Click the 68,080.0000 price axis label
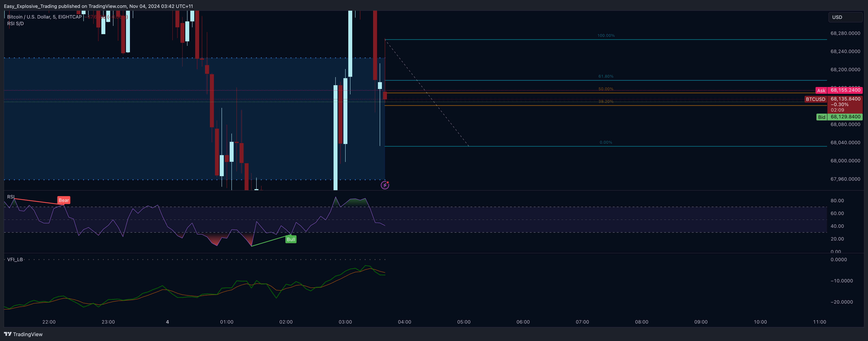 845,124
